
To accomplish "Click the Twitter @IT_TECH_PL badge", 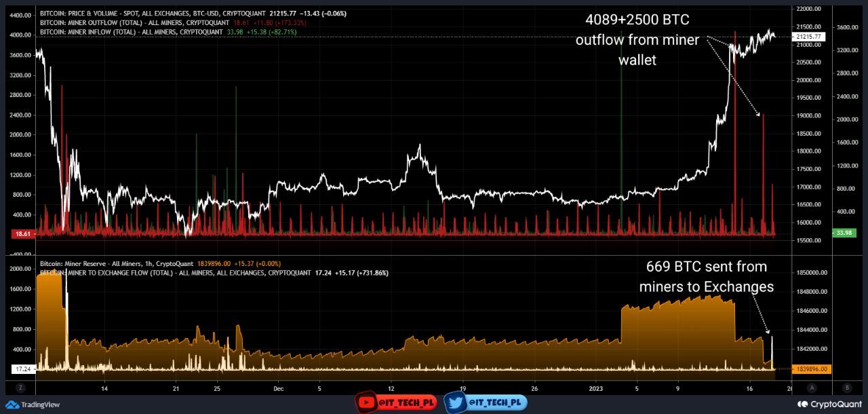I will point(486,403).
